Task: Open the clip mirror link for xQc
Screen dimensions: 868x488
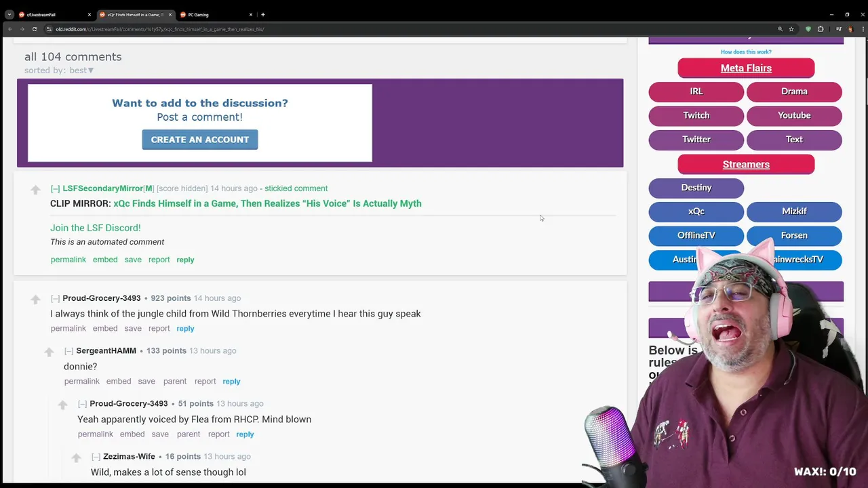Action: 267,203
